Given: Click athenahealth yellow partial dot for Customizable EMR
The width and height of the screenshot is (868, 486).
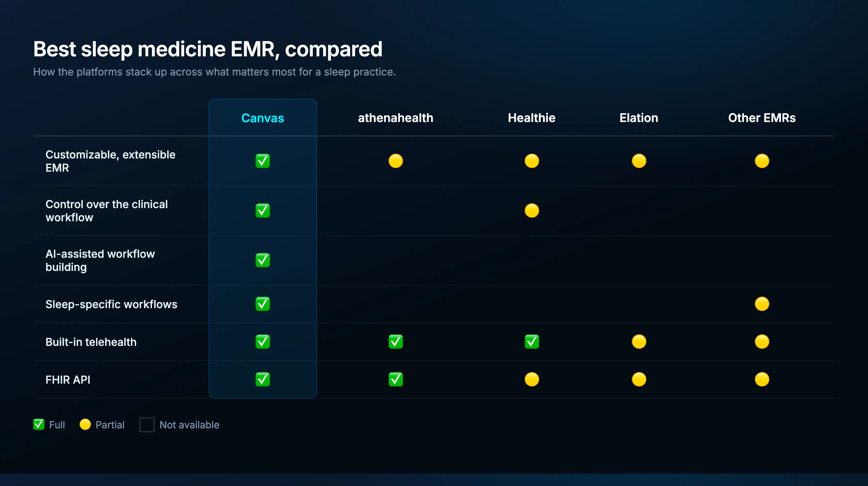Looking at the screenshot, I should coord(396,161).
